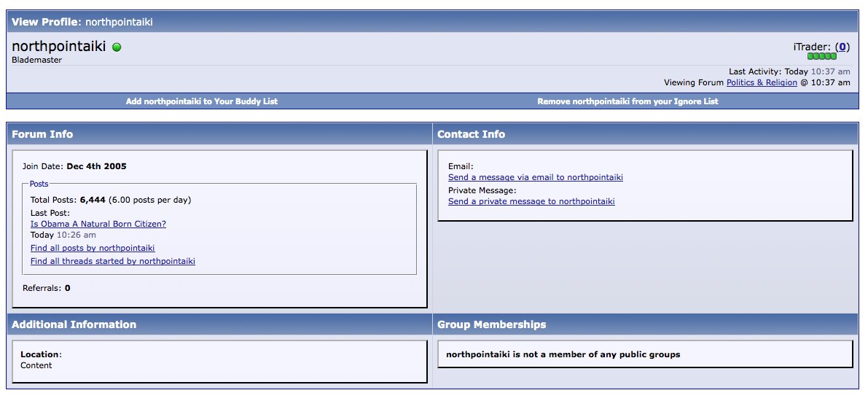Find all posts by northpointaiki
Screen dimensions: 868x401
click(x=93, y=248)
